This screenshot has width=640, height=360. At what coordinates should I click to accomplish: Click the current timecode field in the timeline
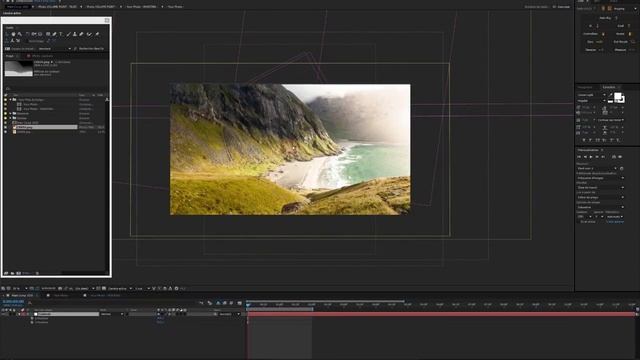tap(13, 302)
